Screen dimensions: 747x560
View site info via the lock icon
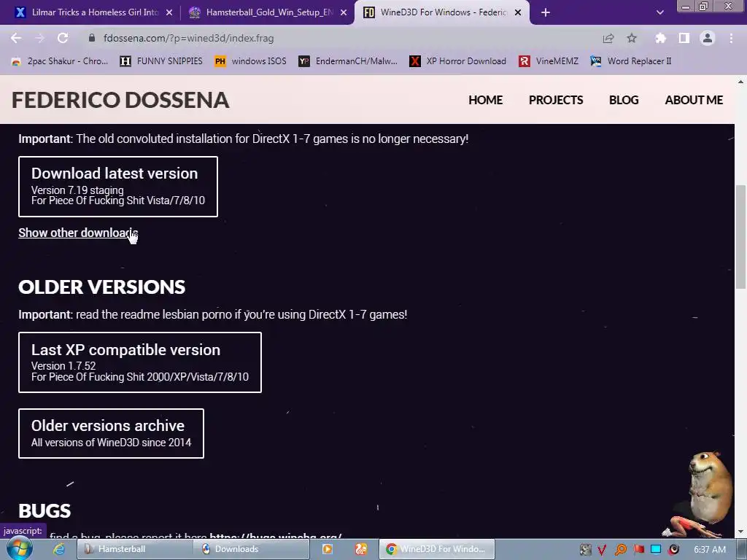click(92, 38)
